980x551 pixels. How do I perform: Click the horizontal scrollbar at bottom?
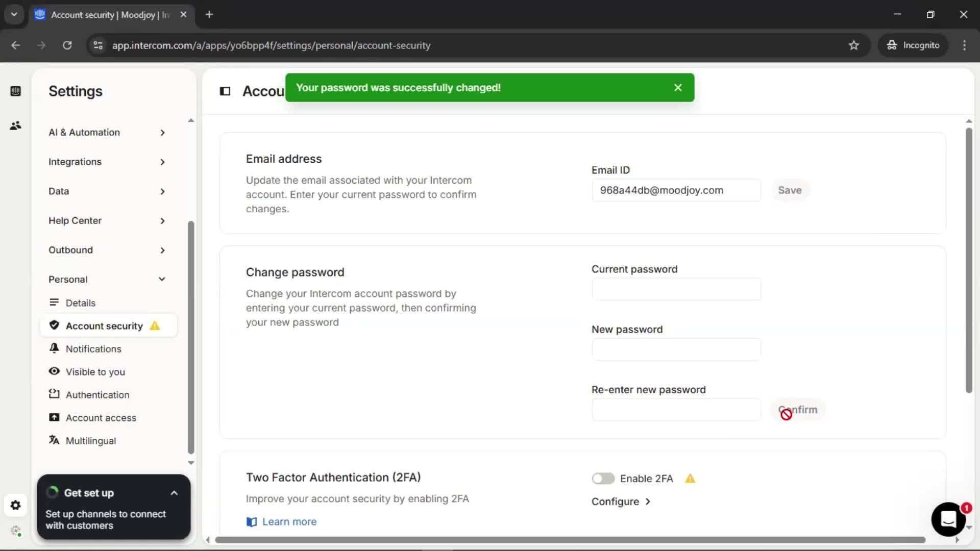(570, 540)
